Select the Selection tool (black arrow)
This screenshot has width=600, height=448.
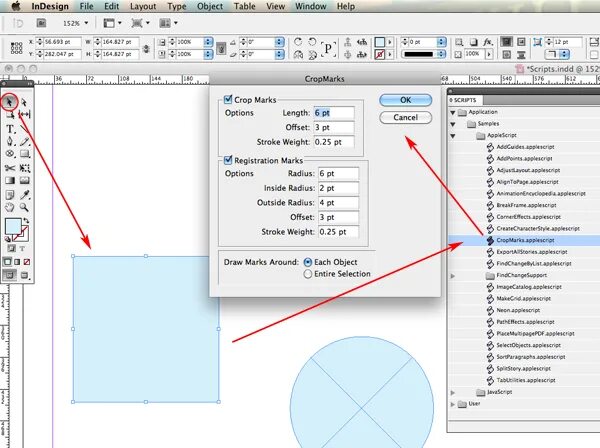pos(10,102)
